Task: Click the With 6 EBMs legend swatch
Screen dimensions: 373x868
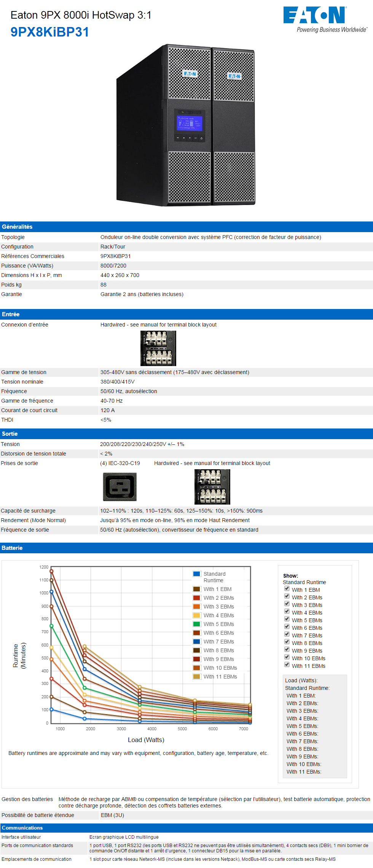Action: pyautogui.click(x=197, y=633)
